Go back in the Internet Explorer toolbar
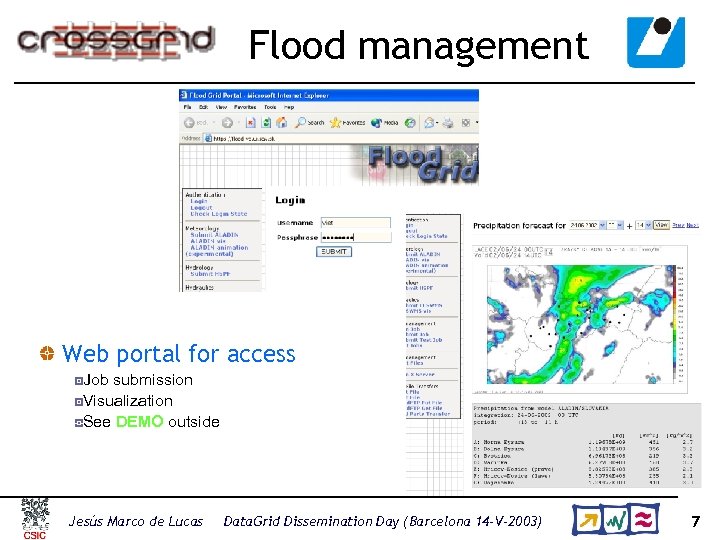Image resolution: width=720 pixels, height=540 pixels. [195, 123]
